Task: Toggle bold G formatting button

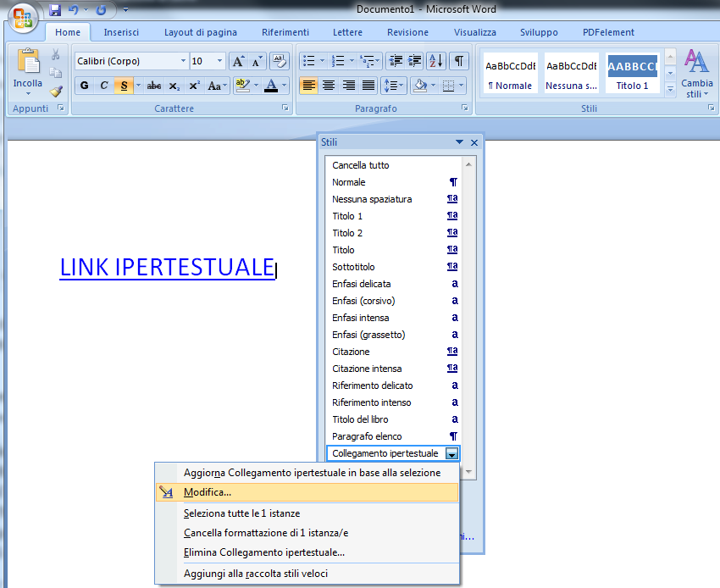Action: click(84, 86)
